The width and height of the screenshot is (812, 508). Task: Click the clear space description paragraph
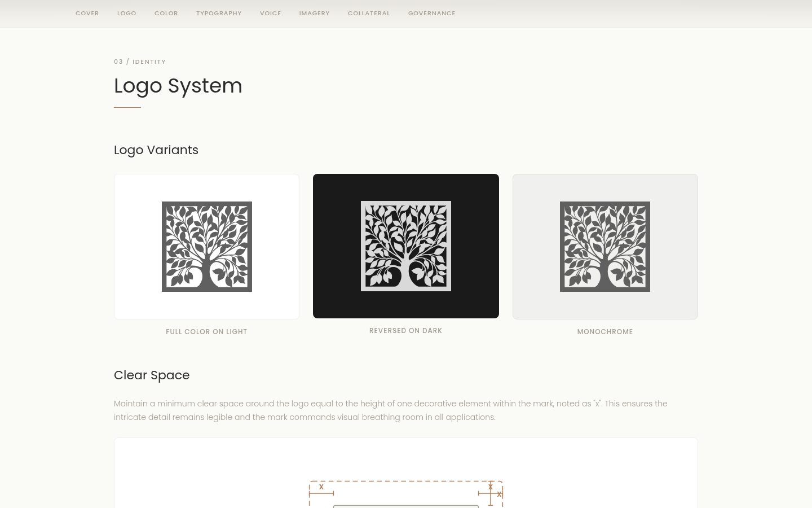[x=391, y=410]
